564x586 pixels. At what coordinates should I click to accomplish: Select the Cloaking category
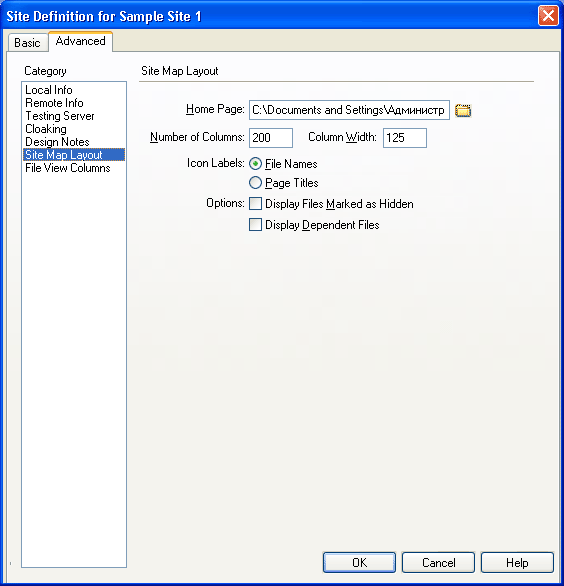point(46,129)
